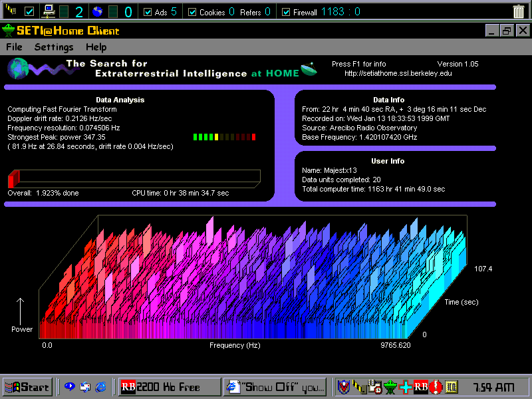The height and width of the screenshot is (399, 532).
Task: Click the Earth globe logo in the banner
Action: tap(19, 68)
